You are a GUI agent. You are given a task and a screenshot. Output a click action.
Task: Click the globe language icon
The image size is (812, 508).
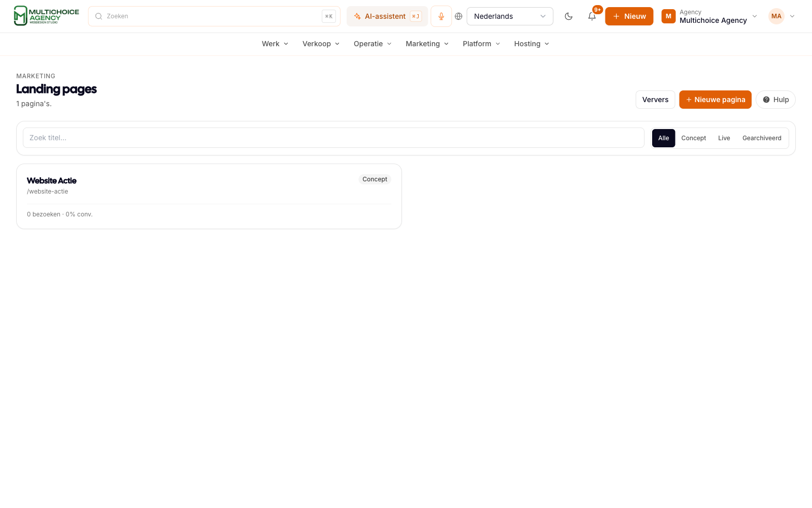click(x=459, y=16)
